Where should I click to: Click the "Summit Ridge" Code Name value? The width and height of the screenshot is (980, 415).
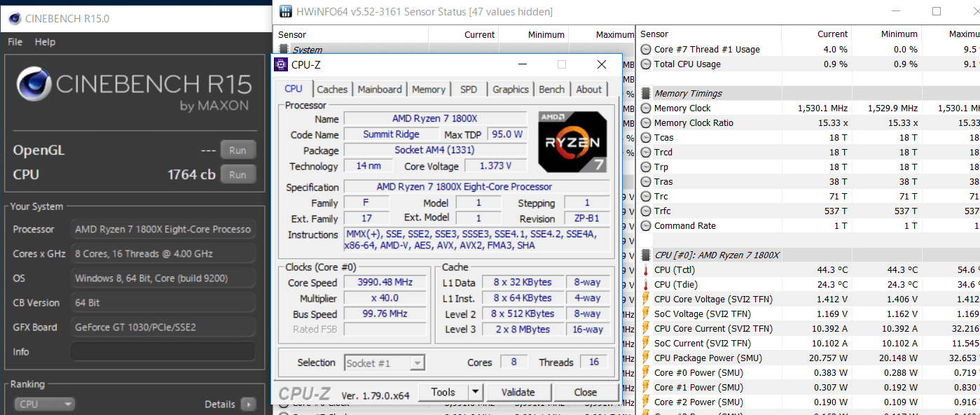point(391,134)
